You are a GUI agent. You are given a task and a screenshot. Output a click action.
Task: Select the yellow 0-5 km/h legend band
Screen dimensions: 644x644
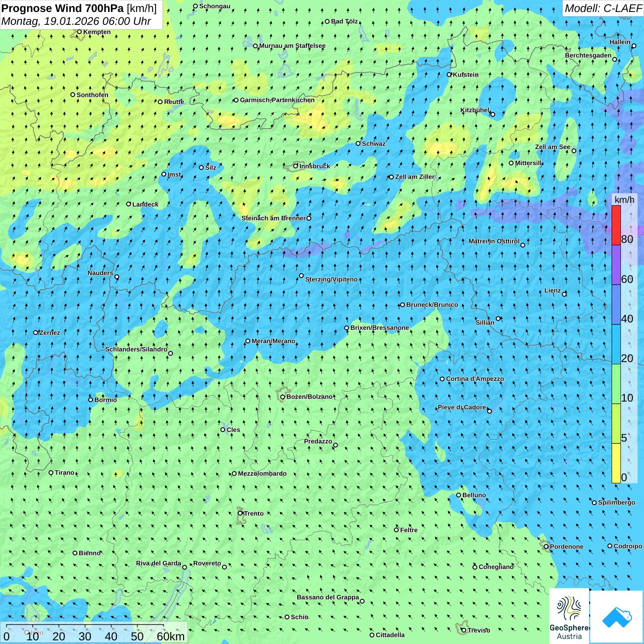tap(616, 463)
